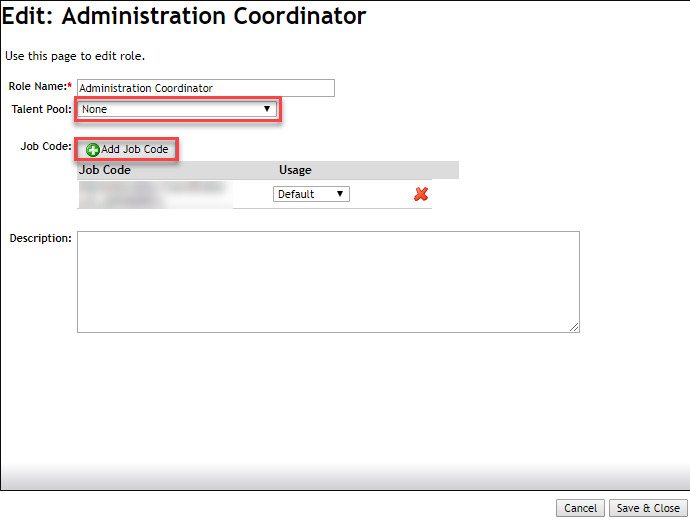Click the Edit: Administration Coordinator heading
This screenshot has width=690, height=522.
[x=184, y=16]
